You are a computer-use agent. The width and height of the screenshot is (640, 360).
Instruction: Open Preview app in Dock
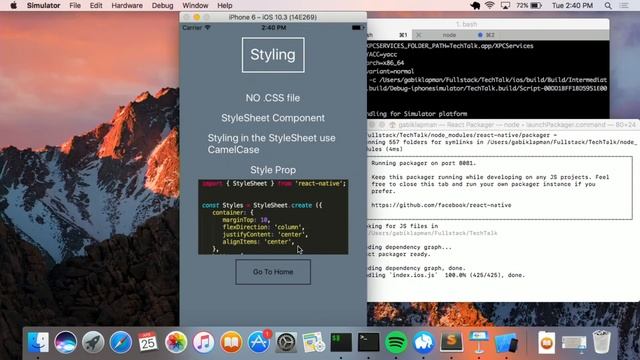(x=313, y=342)
